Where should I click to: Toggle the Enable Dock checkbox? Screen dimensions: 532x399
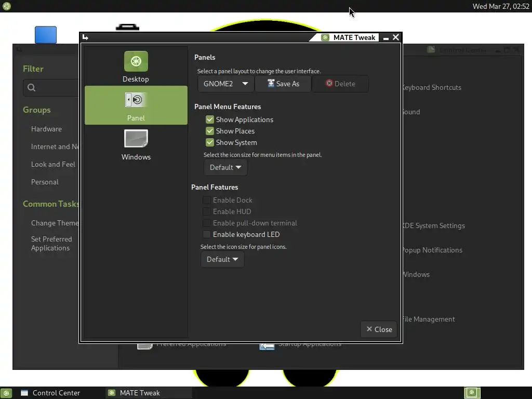tap(206, 200)
